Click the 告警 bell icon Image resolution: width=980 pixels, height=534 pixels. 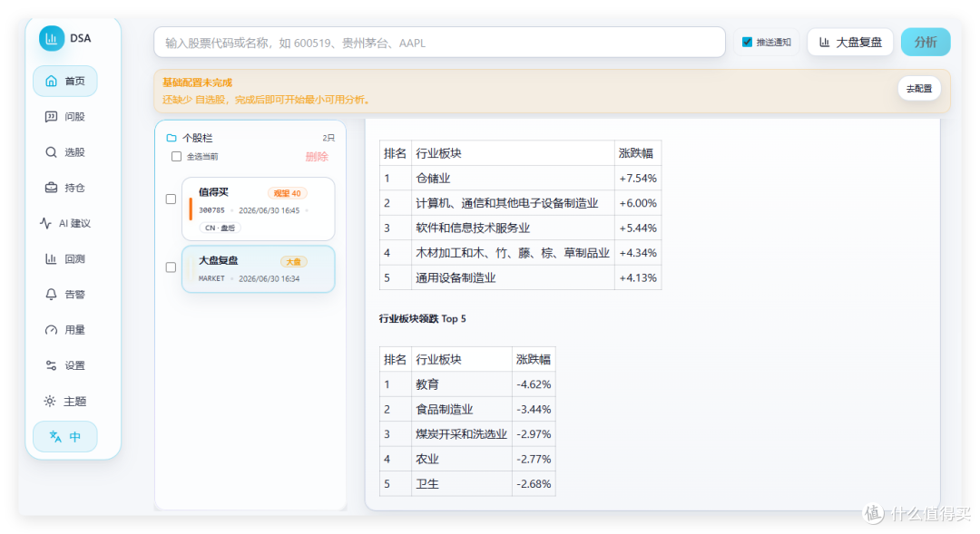point(51,295)
